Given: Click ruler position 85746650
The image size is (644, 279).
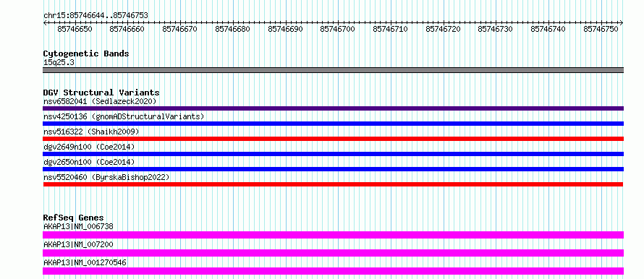Looking at the screenshot, I should (75, 29).
